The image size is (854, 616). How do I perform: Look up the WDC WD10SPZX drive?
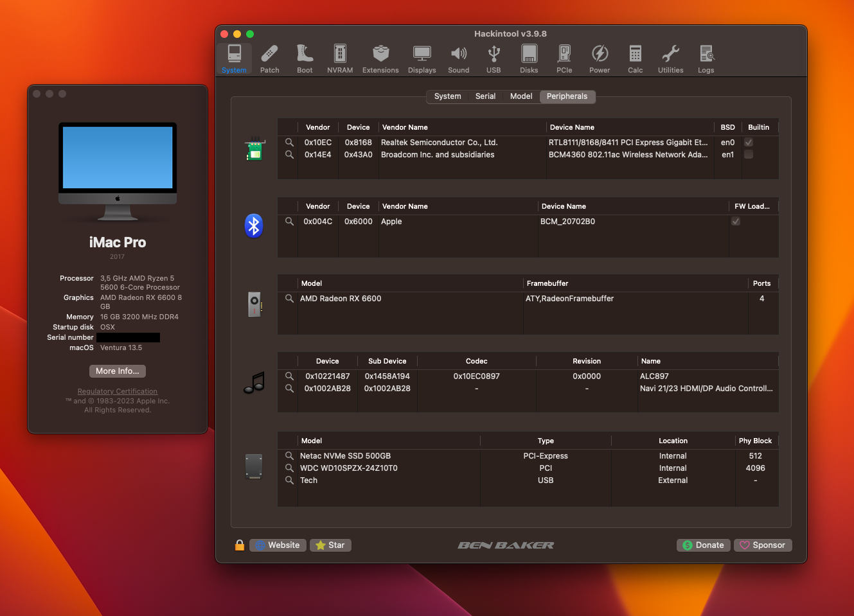coord(289,468)
